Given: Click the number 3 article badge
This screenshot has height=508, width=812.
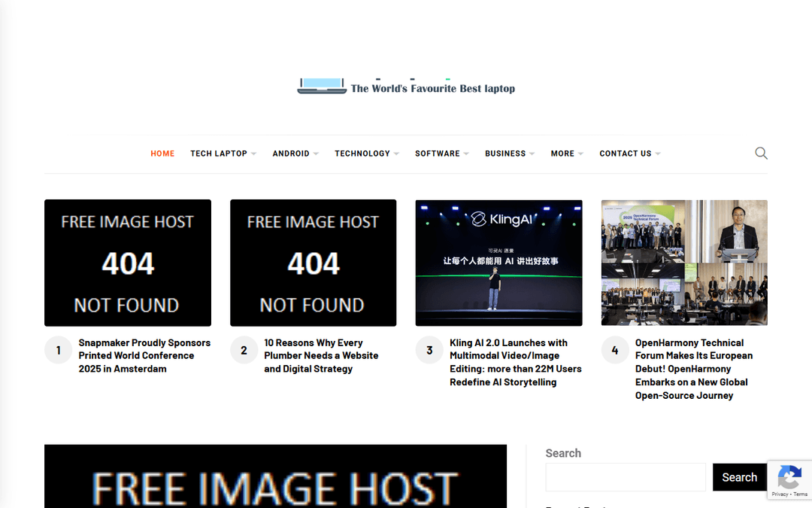Looking at the screenshot, I should pyautogui.click(x=429, y=351).
